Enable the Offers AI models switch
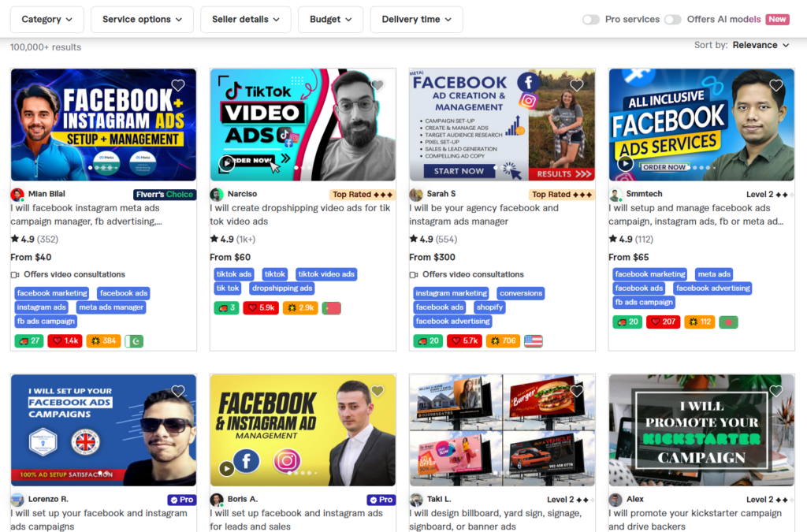This screenshot has width=807, height=532. [x=673, y=20]
